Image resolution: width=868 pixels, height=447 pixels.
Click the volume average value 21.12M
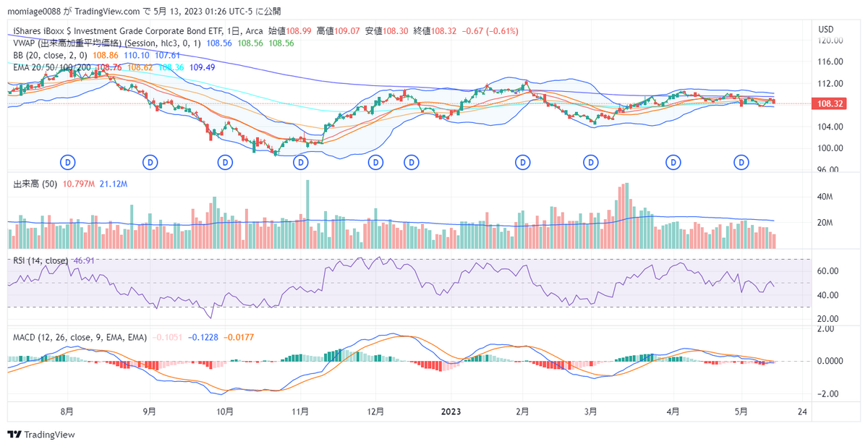tap(114, 184)
